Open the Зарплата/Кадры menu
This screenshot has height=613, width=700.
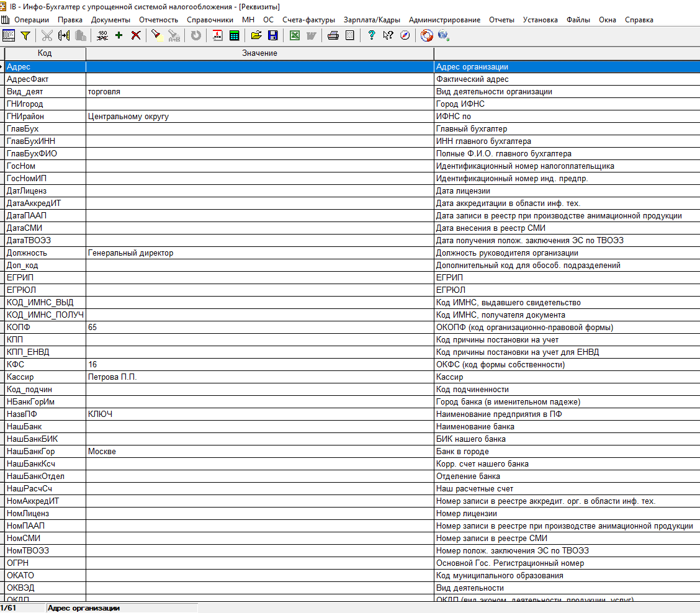tap(372, 20)
